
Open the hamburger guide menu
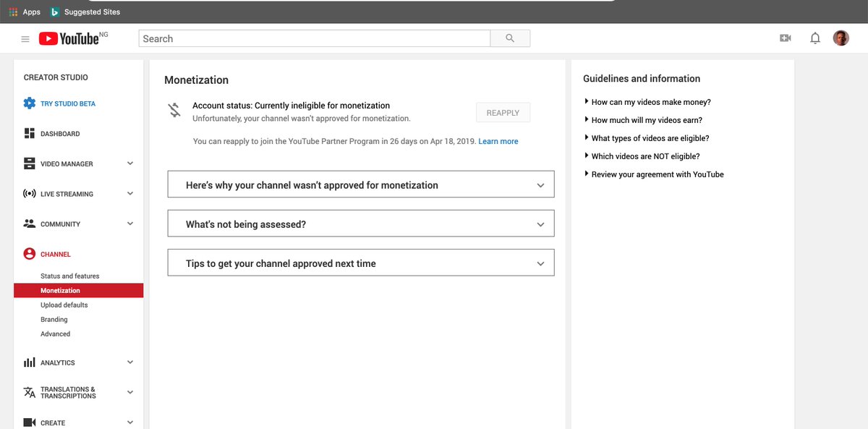coord(25,39)
